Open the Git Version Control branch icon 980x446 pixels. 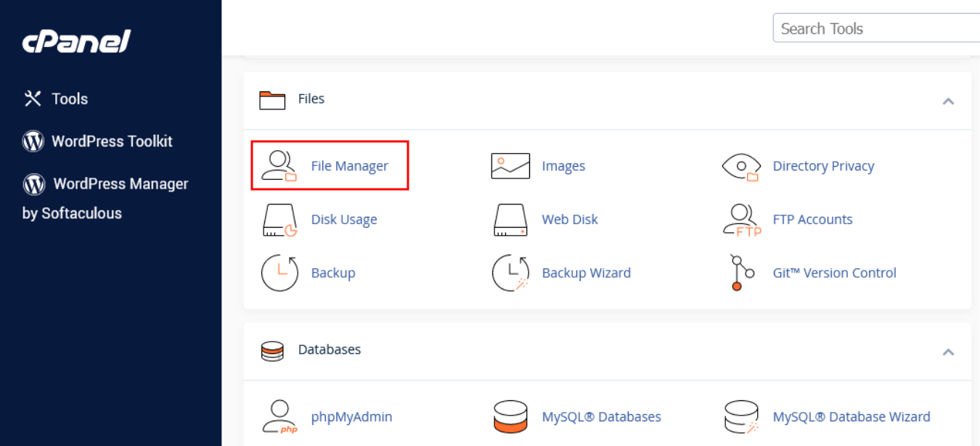click(x=741, y=273)
